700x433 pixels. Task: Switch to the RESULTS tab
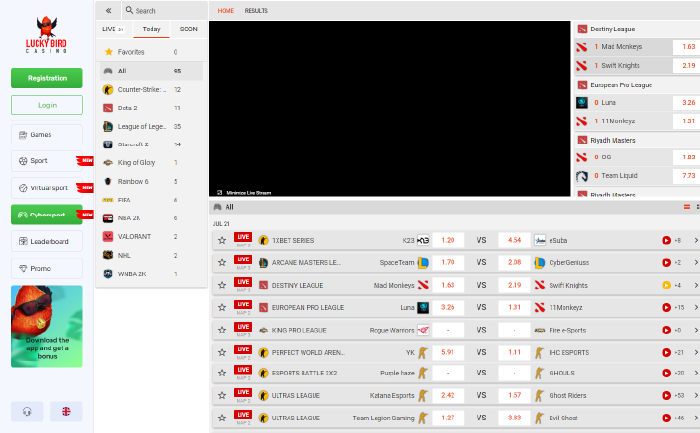click(256, 11)
